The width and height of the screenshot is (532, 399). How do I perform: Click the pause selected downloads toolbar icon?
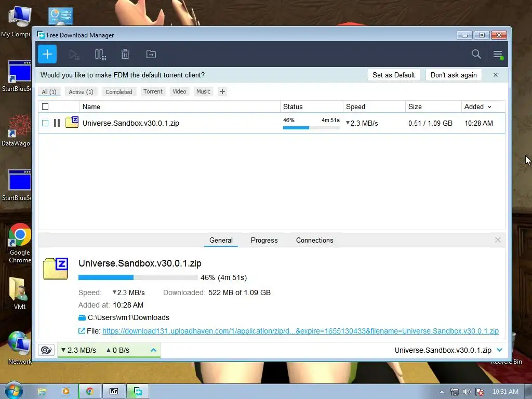click(100, 54)
